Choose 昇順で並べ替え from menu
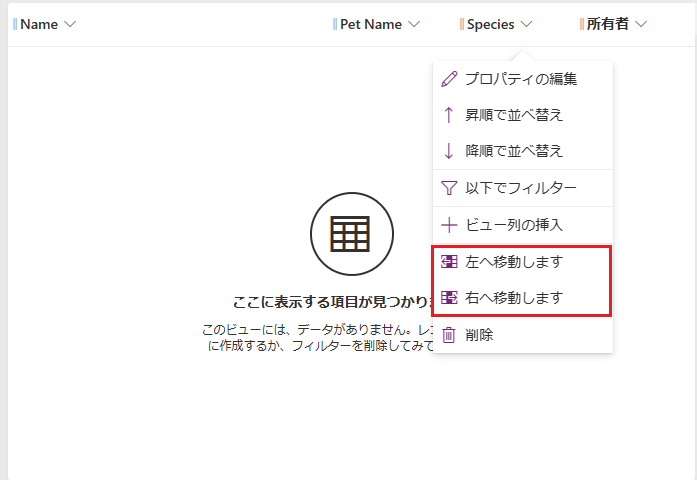The height and width of the screenshot is (480, 697). [x=523, y=115]
